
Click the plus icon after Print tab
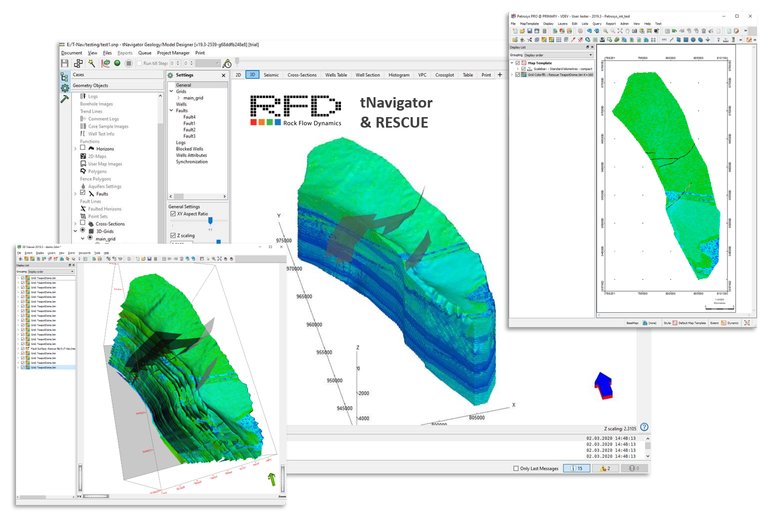tap(500, 75)
